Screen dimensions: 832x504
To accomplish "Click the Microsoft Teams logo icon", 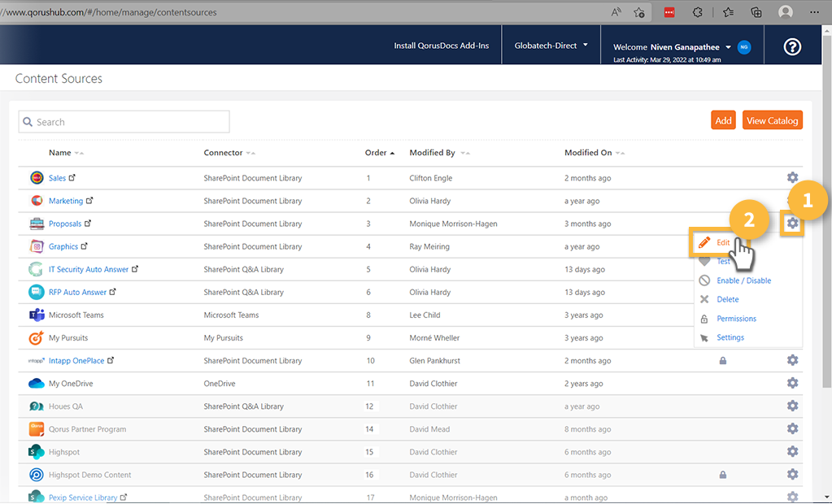I will [x=37, y=315].
